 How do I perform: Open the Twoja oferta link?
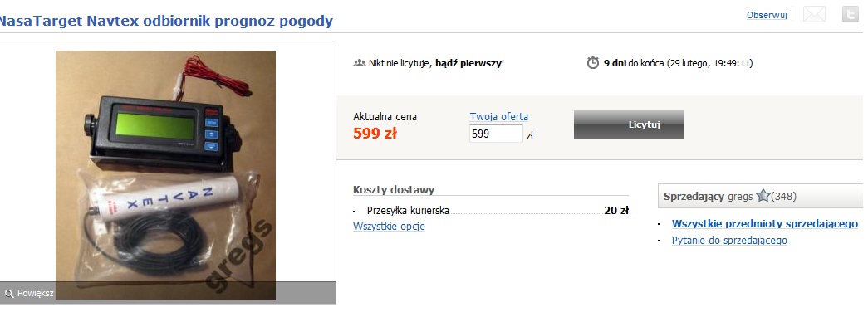(498, 117)
